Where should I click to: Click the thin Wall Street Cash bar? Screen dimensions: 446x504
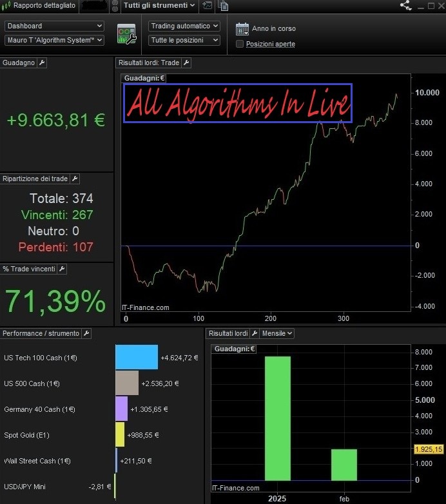[116, 460]
